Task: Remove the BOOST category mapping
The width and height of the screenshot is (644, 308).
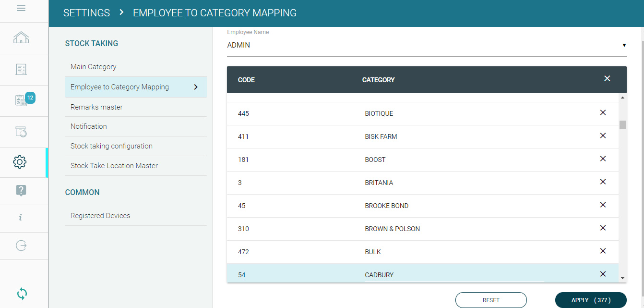Action: 603,159
